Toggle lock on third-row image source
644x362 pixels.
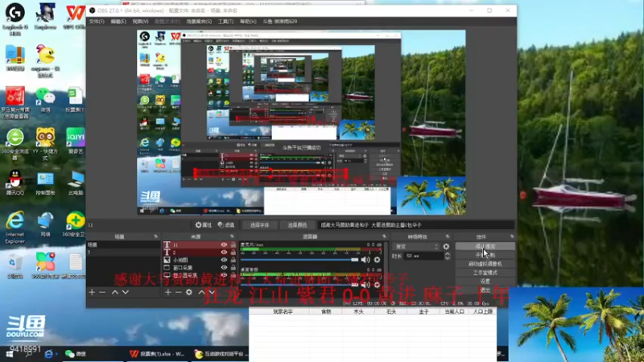(233, 260)
